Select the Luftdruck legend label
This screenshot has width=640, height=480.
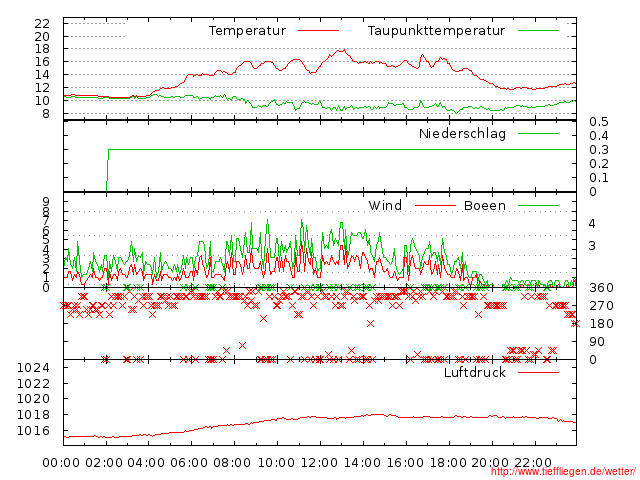coord(475,372)
